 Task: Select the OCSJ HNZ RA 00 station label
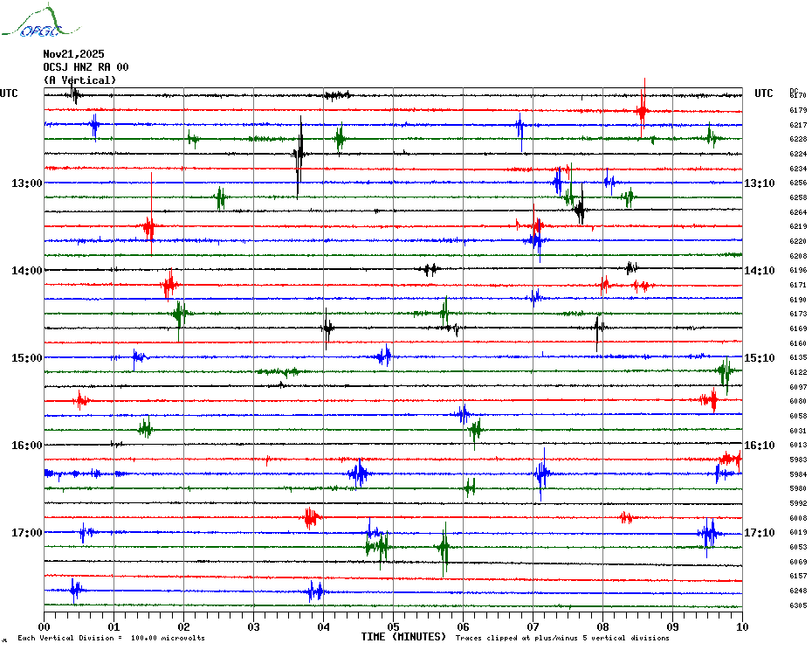coord(86,67)
